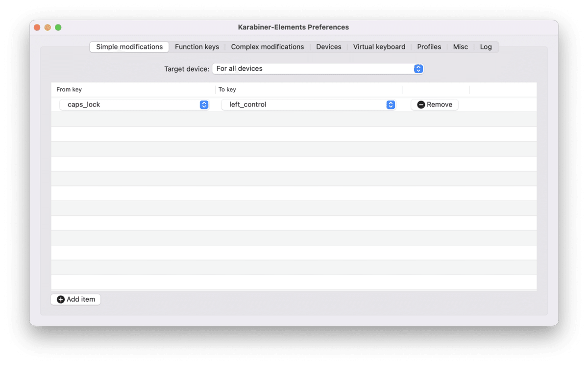Add a new key mapping item
The width and height of the screenshot is (588, 365).
tap(75, 299)
